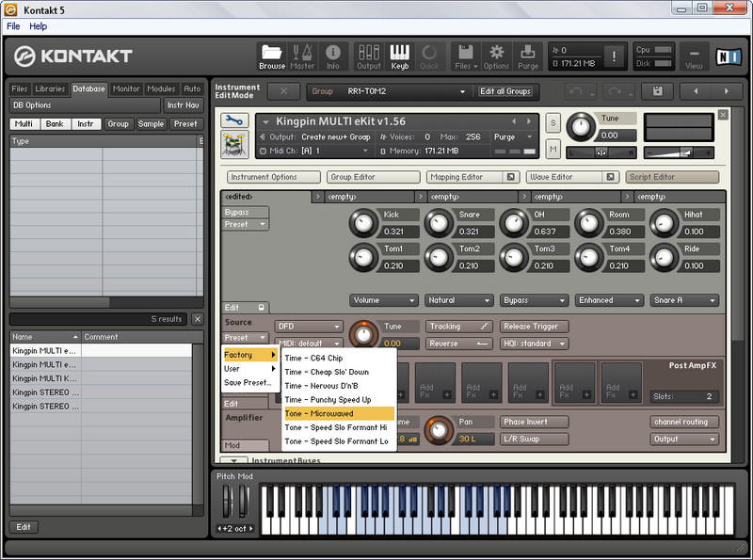Click the wrench instrument edit icon

tap(234, 120)
